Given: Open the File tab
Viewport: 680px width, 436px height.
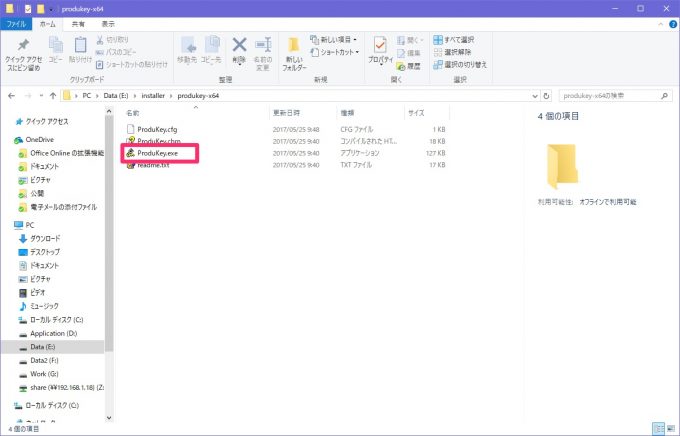Looking at the screenshot, I should (16, 24).
